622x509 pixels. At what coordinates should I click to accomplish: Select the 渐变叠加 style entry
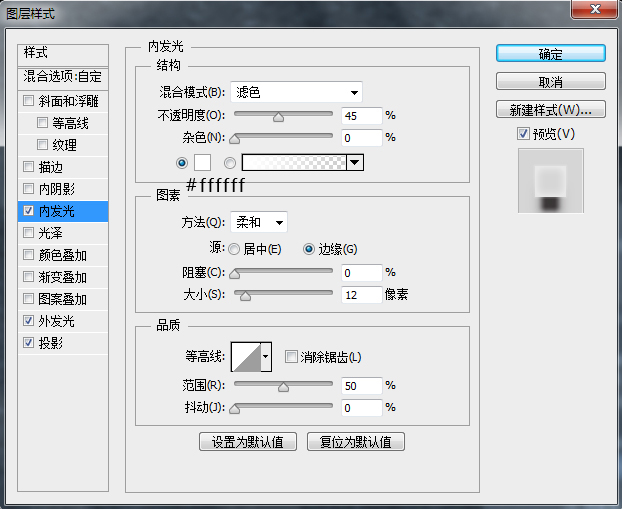point(63,277)
